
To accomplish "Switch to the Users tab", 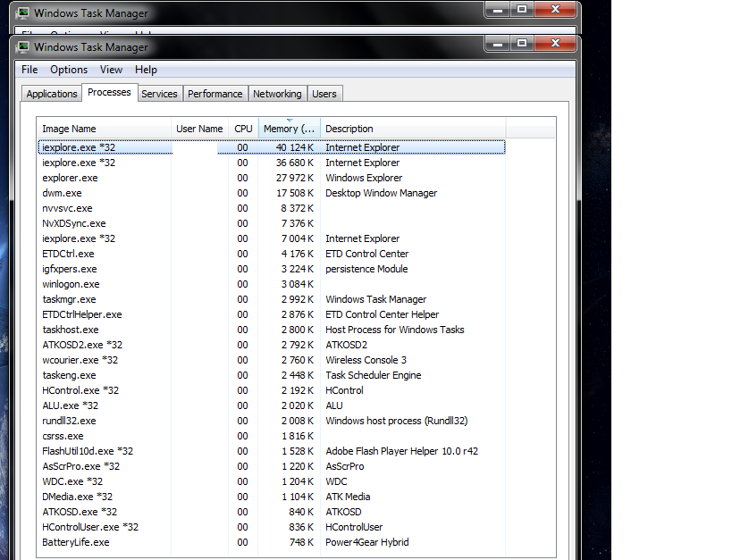I will tap(324, 94).
